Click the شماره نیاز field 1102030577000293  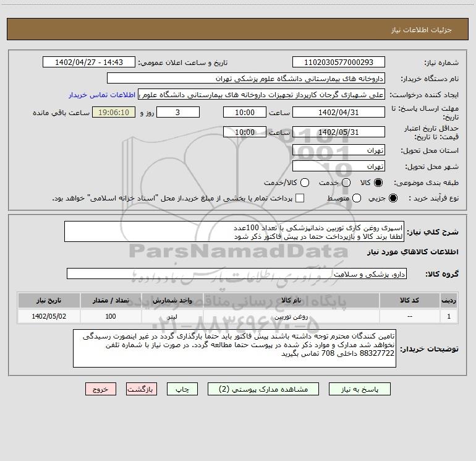click(x=339, y=62)
